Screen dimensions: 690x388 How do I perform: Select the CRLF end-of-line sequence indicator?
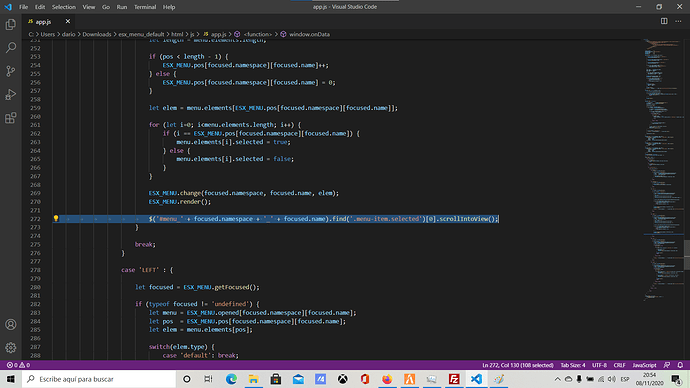[x=619, y=365]
